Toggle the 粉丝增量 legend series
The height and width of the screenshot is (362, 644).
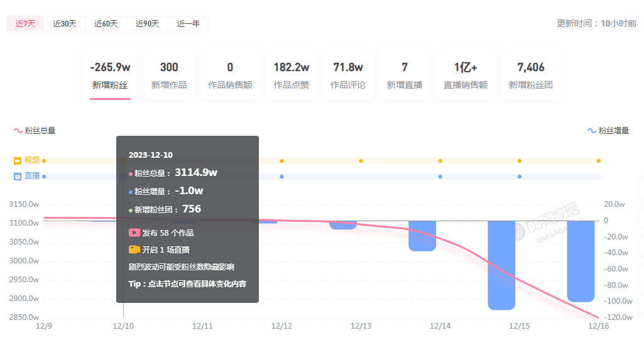pyautogui.click(x=608, y=131)
